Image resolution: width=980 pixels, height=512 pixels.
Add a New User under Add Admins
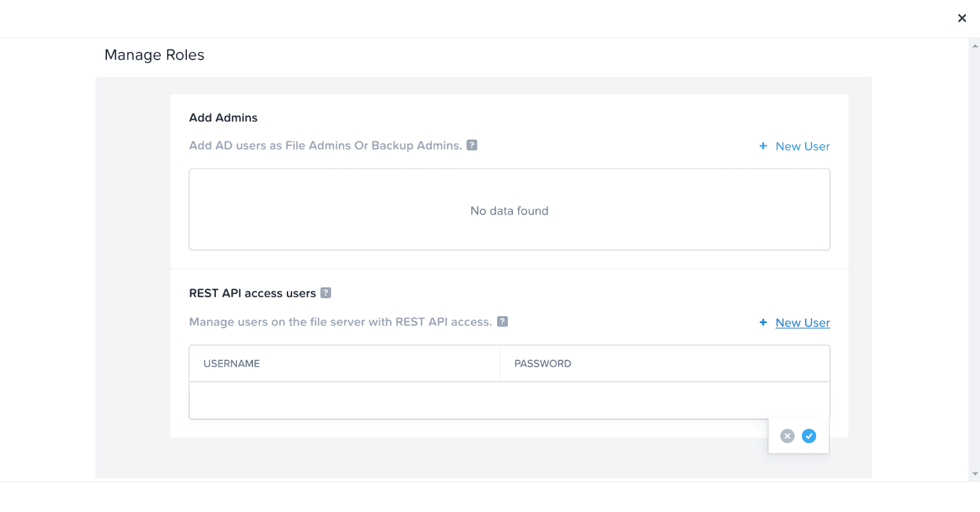click(802, 147)
